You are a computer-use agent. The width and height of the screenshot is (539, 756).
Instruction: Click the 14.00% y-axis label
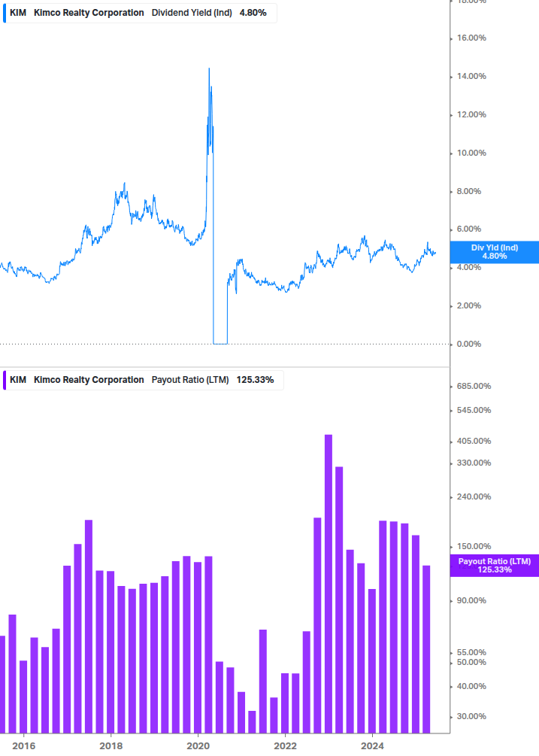471,76
